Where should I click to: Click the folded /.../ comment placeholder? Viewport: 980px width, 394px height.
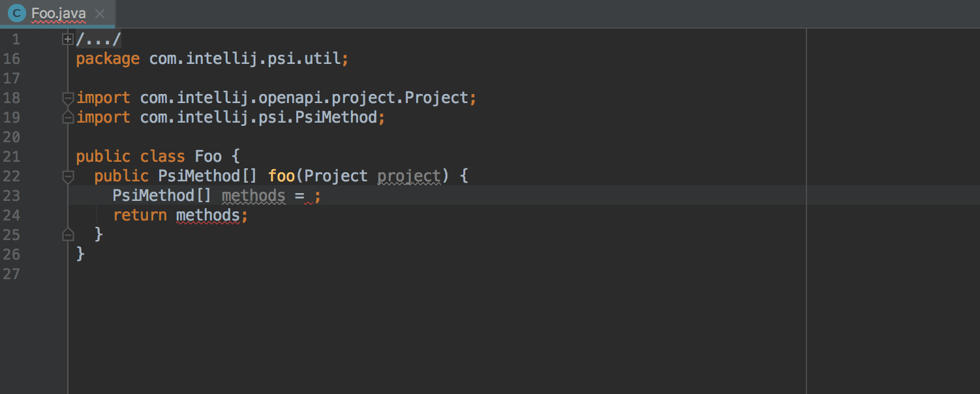(x=99, y=40)
